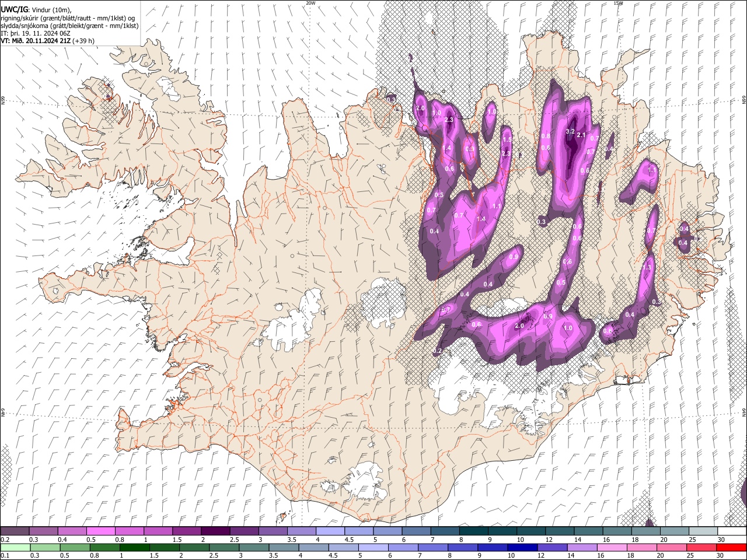Select the darkest green swatch labeled 1 in the bottom legend row
Image resolution: width=747 pixels, height=560 pixels.
click(x=134, y=548)
